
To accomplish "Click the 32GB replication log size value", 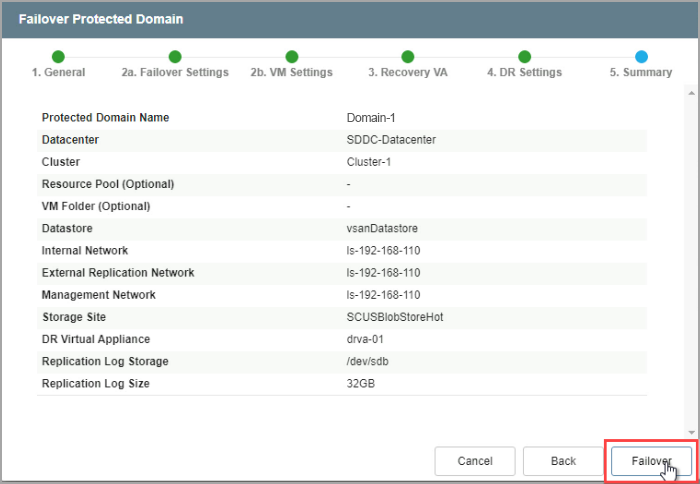I will click(x=360, y=383).
